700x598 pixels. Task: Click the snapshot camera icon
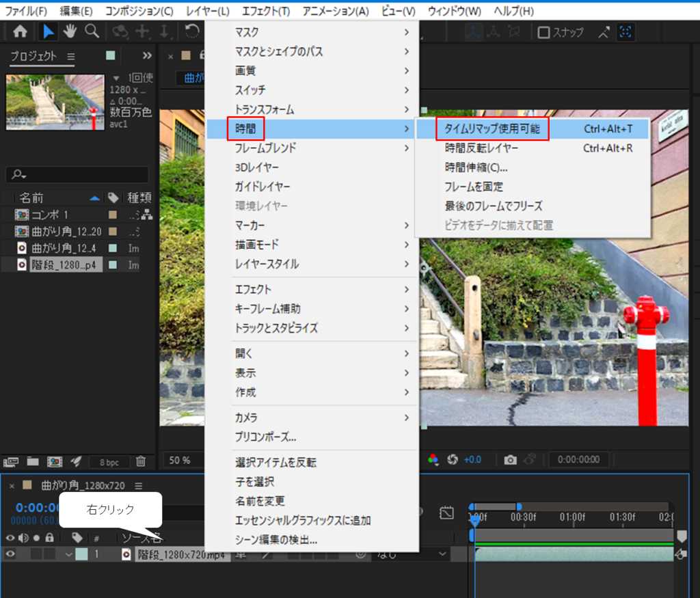click(x=510, y=460)
